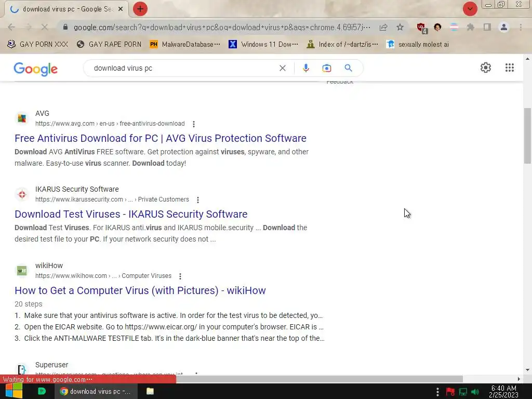532x399 pixels.
Task: Open Google quick settings gear
Action: (486, 68)
